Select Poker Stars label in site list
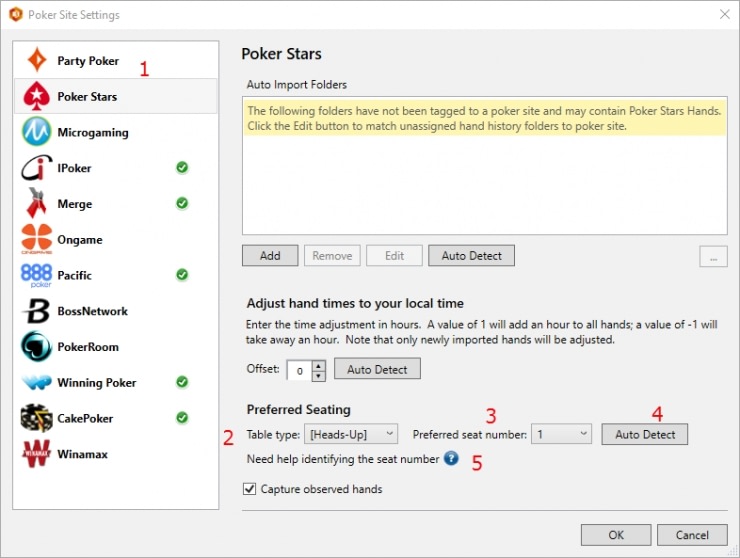This screenshot has height=558, width=740. (x=87, y=97)
